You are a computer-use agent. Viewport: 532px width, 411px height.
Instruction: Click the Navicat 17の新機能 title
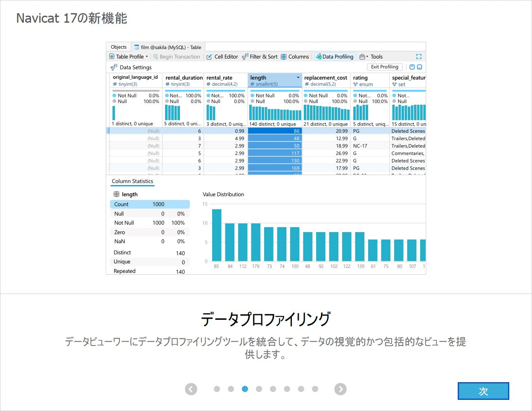72,18
